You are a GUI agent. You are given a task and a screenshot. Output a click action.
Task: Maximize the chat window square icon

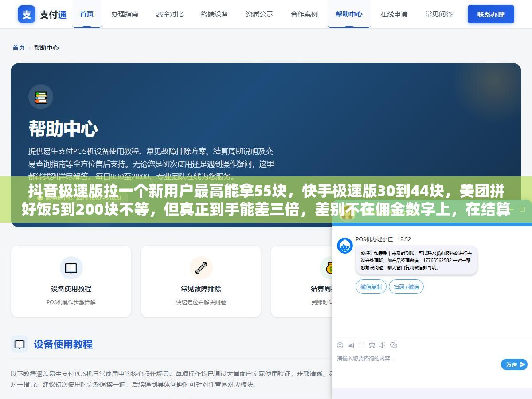click(x=523, y=209)
